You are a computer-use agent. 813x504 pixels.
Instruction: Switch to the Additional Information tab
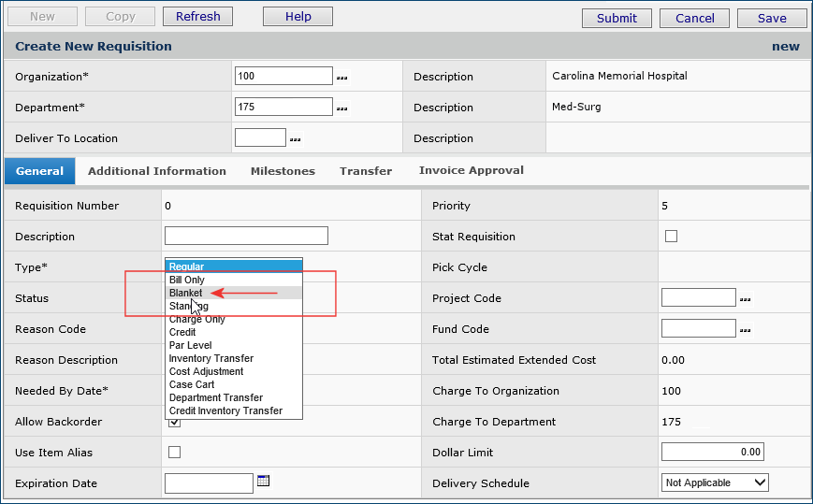[157, 171]
